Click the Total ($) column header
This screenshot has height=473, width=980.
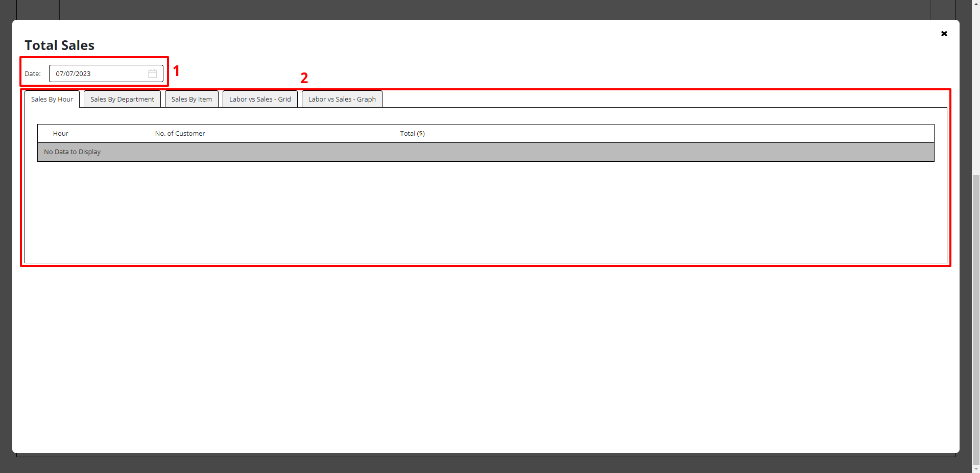412,133
